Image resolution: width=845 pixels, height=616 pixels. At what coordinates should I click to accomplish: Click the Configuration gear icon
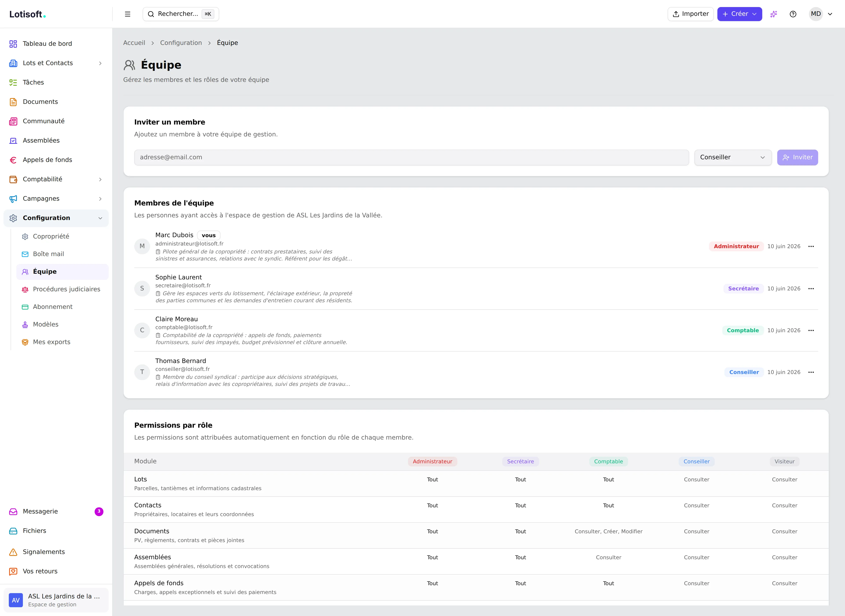(x=13, y=218)
